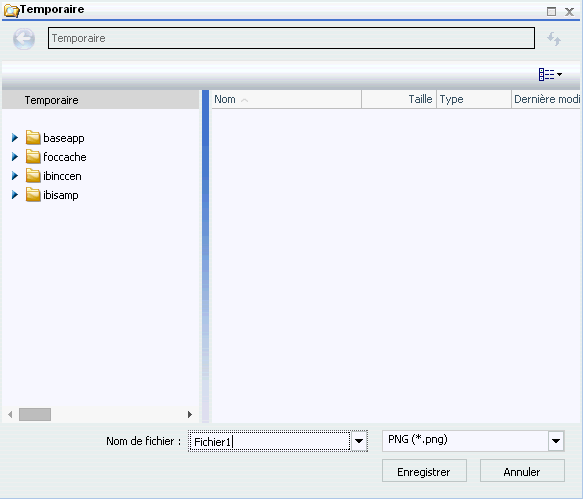The height and width of the screenshot is (499, 583).
Task: Select the foccache folder icon
Action: [x=33, y=157]
